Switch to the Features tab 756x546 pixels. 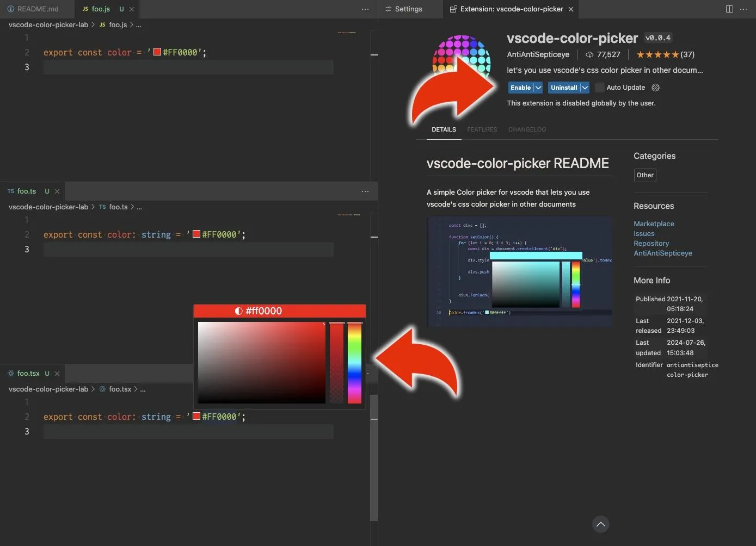pos(482,129)
